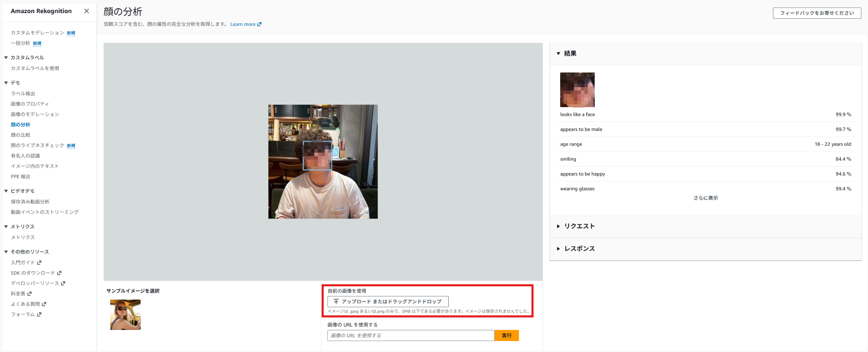This screenshot has width=868, height=352.
Task: Collapse the その他のリソース section
Action: pyautogui.click(x=6, y=252)
